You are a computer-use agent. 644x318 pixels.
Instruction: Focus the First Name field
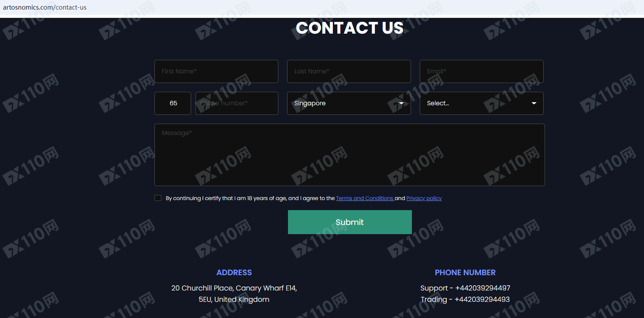[x=216, y=71]
